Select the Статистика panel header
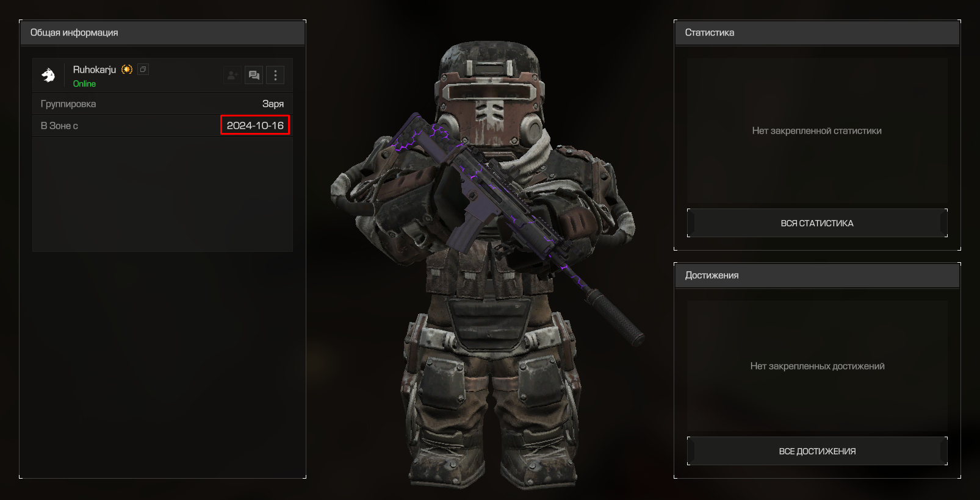Viewport: 980px width, 500px height. (x=817, y=33)
